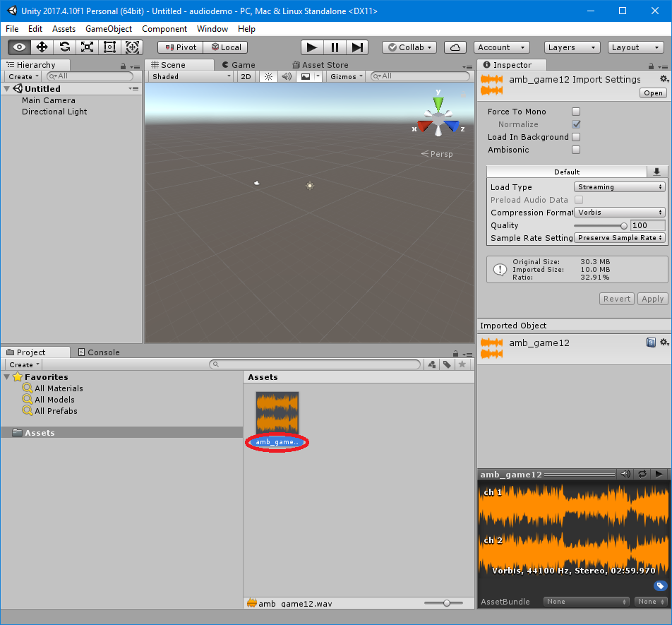Screen dimensions: 672x625
Task: Play the amb_game12 audio preview
Action: coord(659,474)
